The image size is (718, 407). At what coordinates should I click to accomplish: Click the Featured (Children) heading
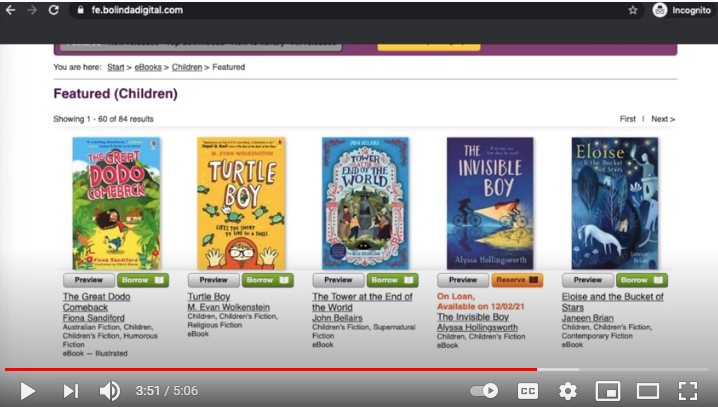tap(115, 94)
